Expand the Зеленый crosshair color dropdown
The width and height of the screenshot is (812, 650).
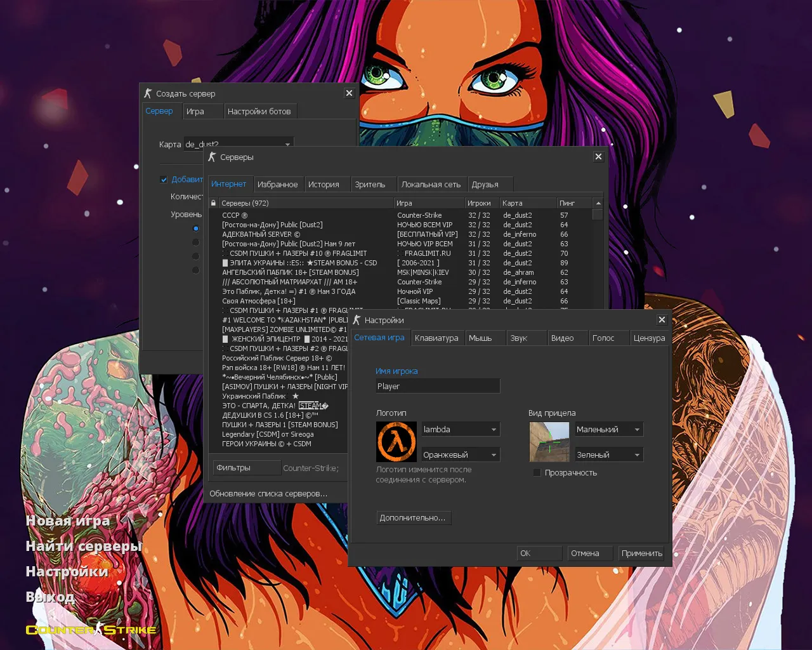608,455
